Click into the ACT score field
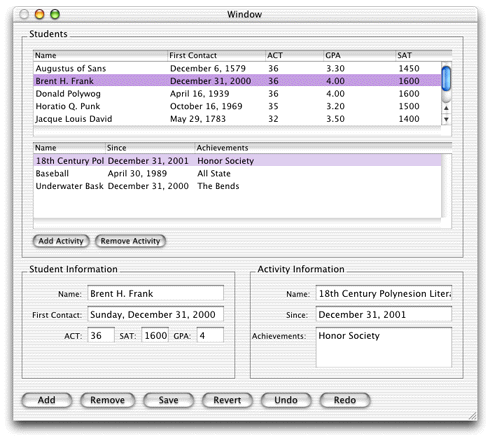 pos(101,335)
